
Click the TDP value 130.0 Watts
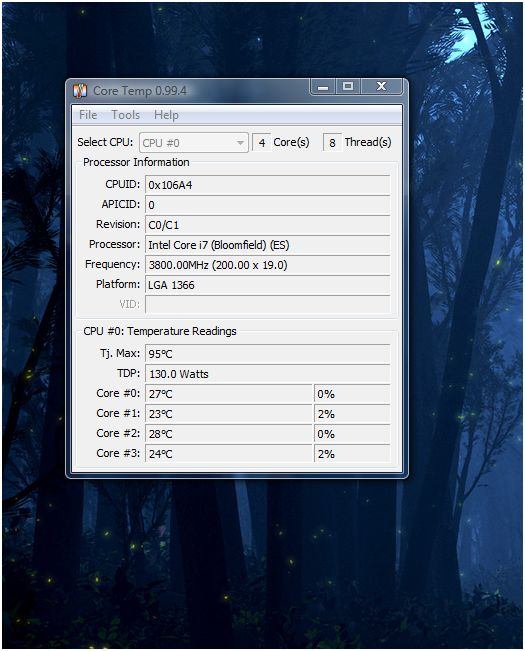[x=267, y=374]
